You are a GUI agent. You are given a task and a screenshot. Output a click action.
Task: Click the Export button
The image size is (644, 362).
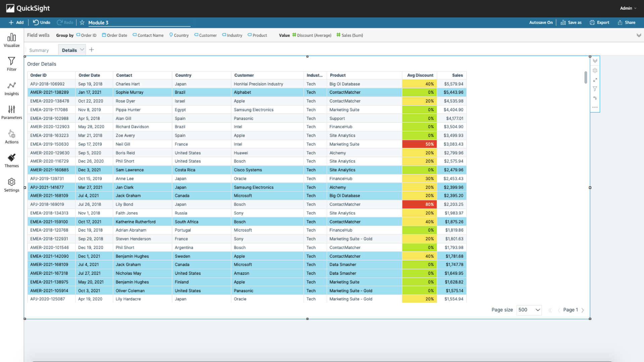(x=599, y=22)
